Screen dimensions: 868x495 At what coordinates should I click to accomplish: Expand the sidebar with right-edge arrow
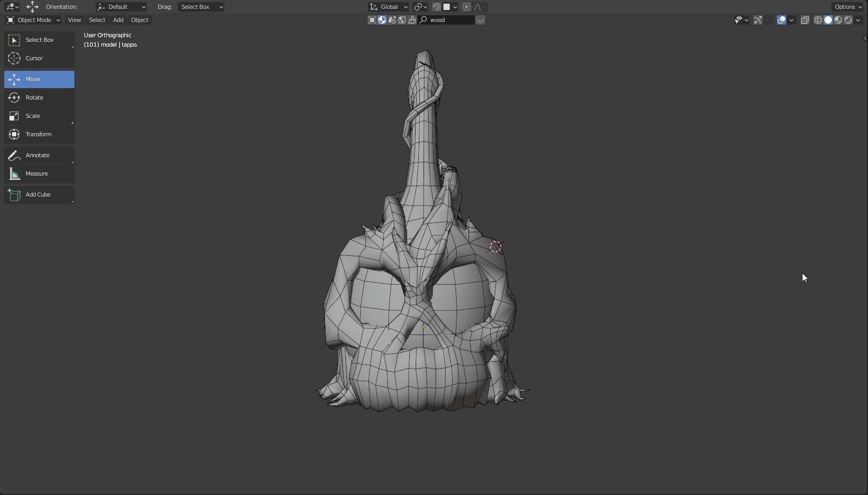pyautogui.click(x=864, y=38)
